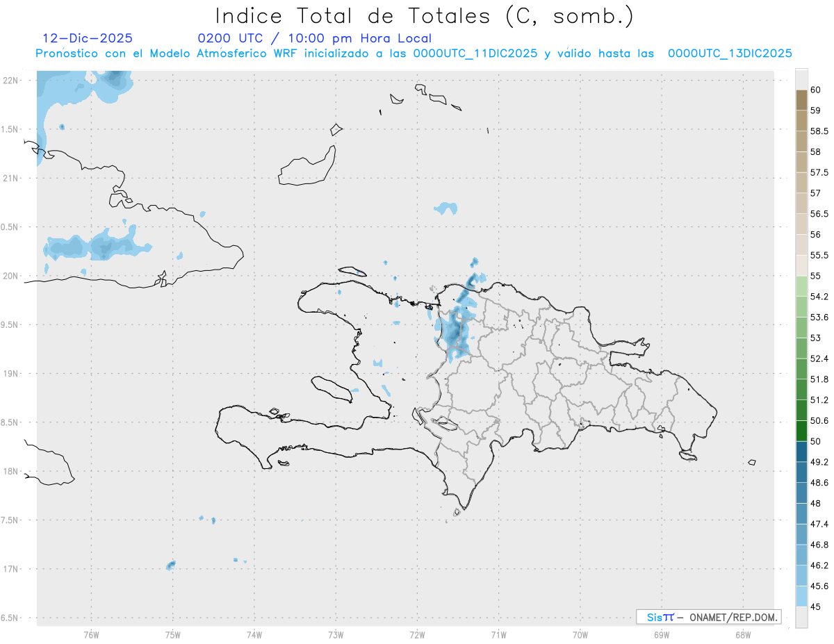
Task: Click the colorbar label "55.5"
Action: (x=819, y=256)
